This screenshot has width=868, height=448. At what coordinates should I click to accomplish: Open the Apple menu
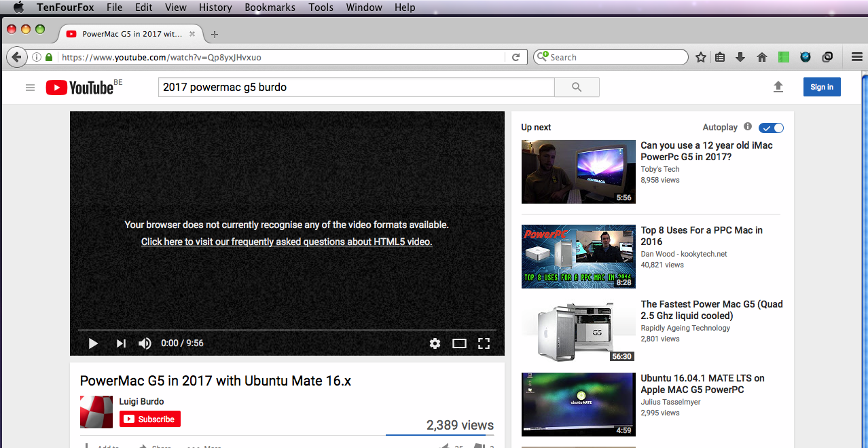[18, 7]
